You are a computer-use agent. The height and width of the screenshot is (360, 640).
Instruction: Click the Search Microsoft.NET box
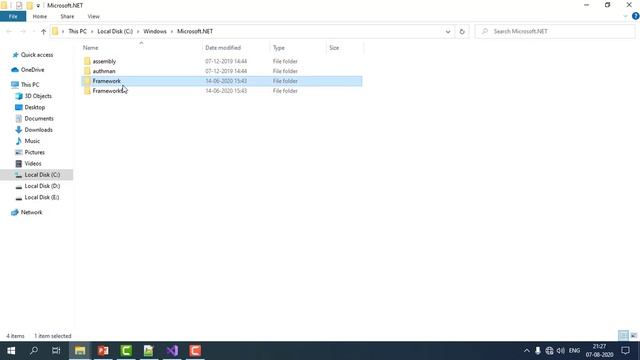(x=555, y=31)
